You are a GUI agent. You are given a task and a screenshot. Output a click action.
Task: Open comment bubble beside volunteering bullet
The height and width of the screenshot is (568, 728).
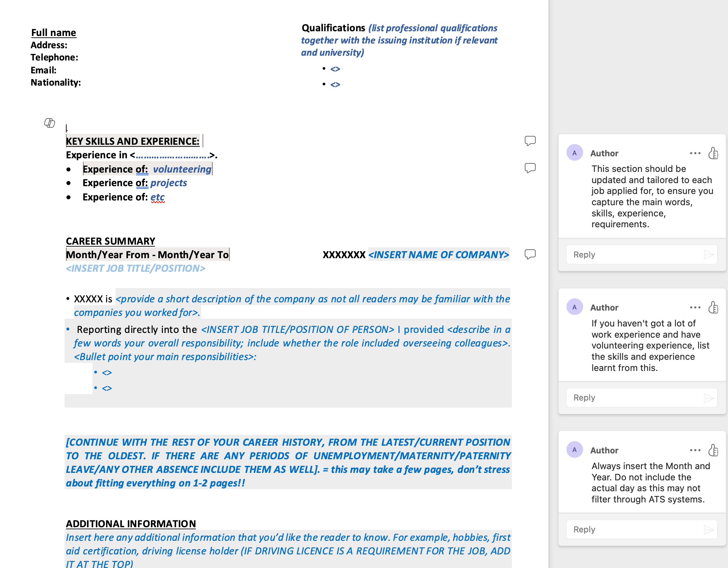coord(530,168)
